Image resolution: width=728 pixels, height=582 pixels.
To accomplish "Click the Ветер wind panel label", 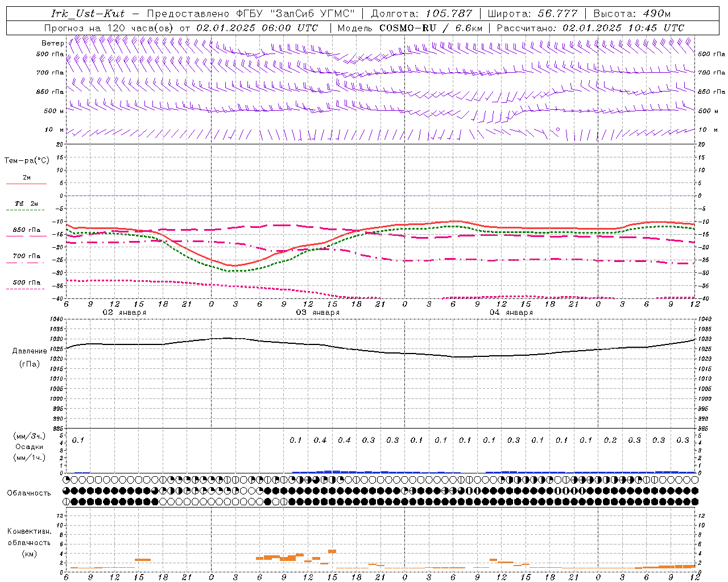I will point(52,43).
